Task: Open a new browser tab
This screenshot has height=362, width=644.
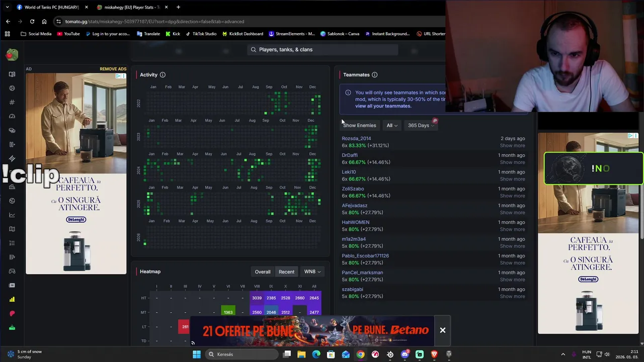Action: click(x=179, y=7)
